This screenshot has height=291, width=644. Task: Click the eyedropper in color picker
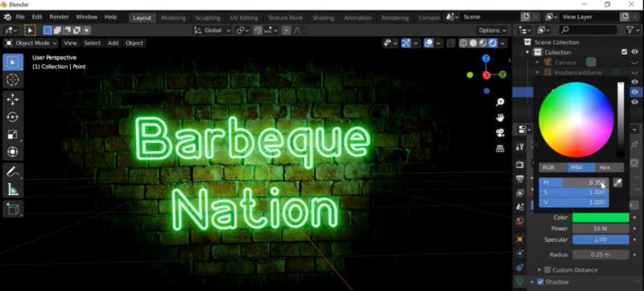pyautogui.click(x=617, y=182)
